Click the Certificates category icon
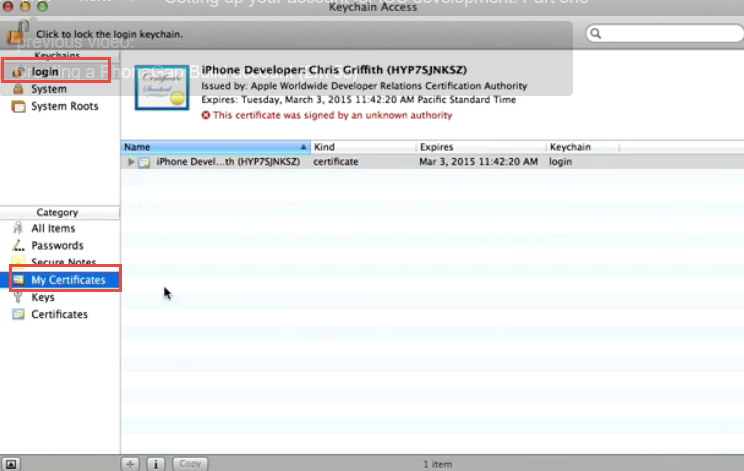This screenshot has width=744, height=471. pyautogui.click(x=19, y=314)
